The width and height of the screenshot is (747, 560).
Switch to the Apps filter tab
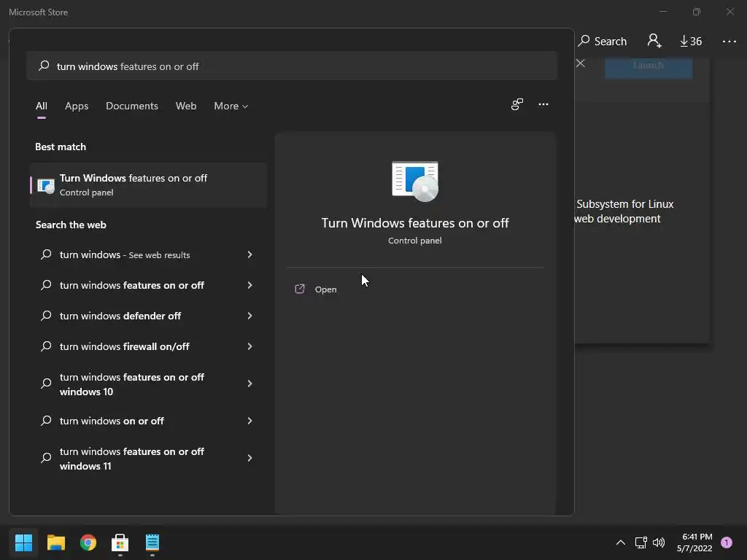pos(77,106)
